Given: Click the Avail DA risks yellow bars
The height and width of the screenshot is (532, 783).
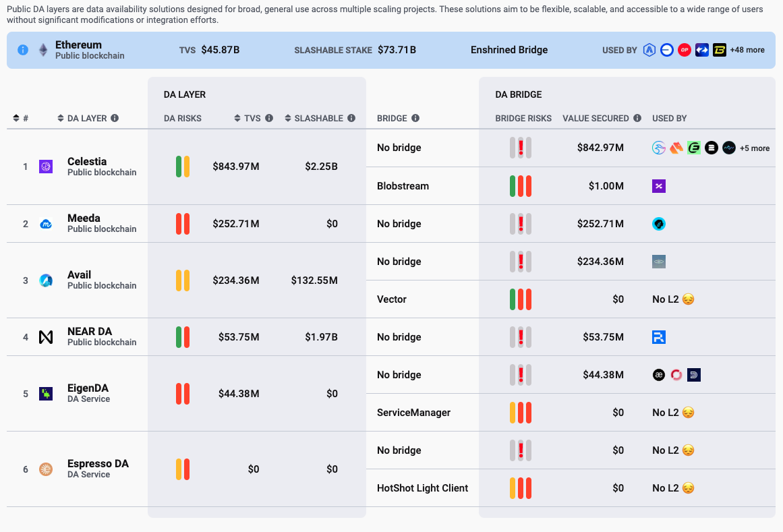Looking at the screenshot, I should (183, 280).
